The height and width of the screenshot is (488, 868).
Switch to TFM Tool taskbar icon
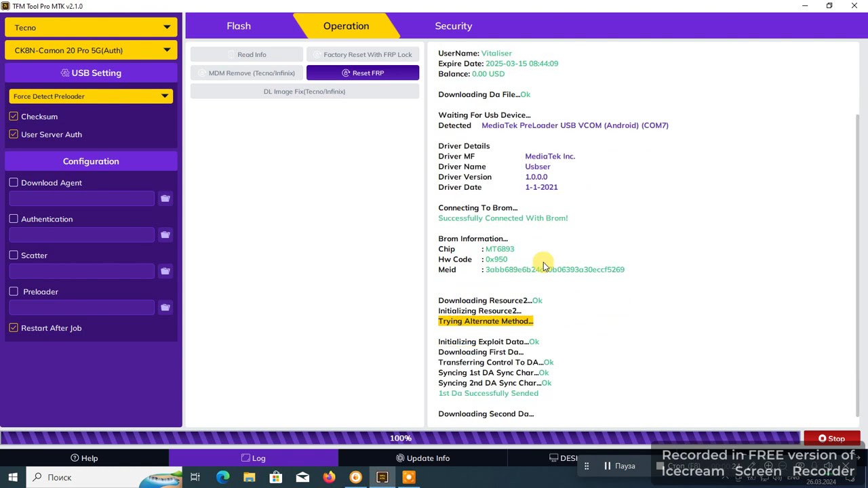[382, 477]
